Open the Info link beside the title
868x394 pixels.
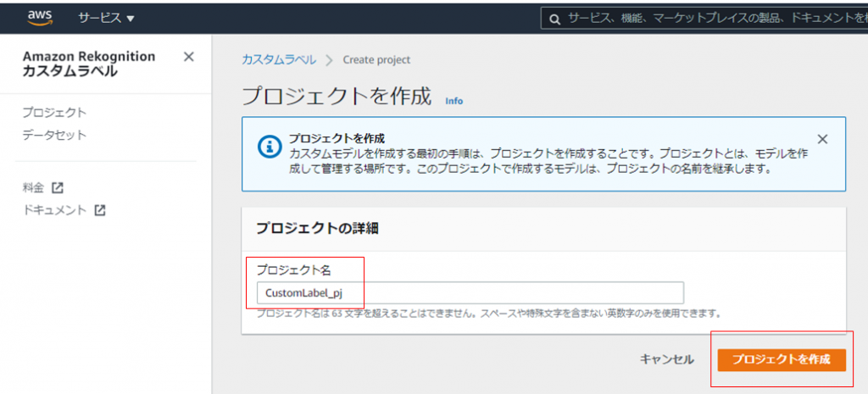454,102
